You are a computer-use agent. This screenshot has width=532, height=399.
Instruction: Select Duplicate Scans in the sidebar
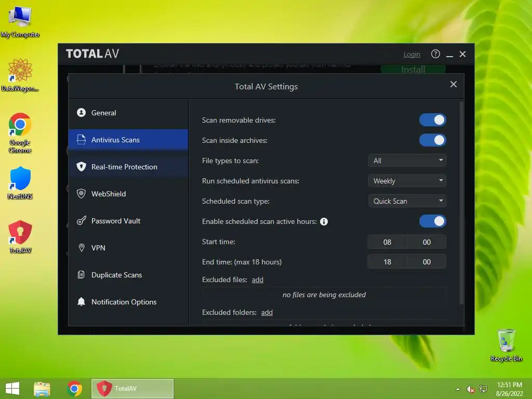(128, 275)
